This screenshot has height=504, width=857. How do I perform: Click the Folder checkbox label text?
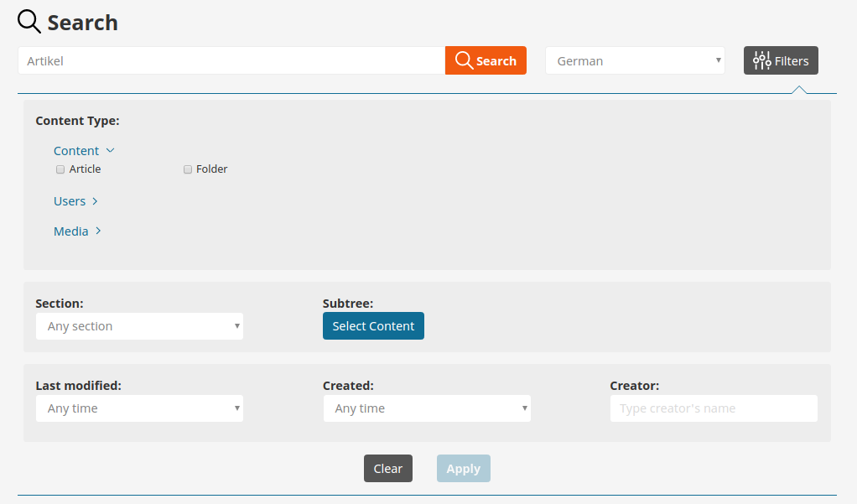pos(211,169)
